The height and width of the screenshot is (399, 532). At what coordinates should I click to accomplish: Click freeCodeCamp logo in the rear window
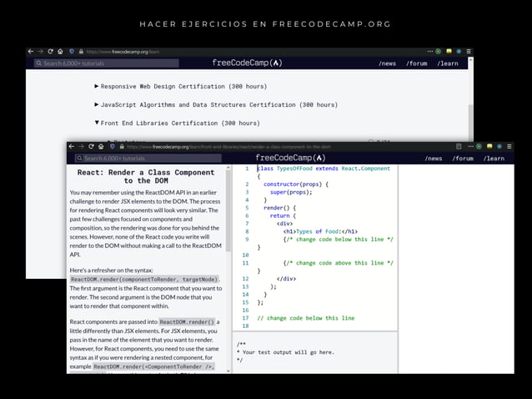pyautogui.click(x=247, y=63)
